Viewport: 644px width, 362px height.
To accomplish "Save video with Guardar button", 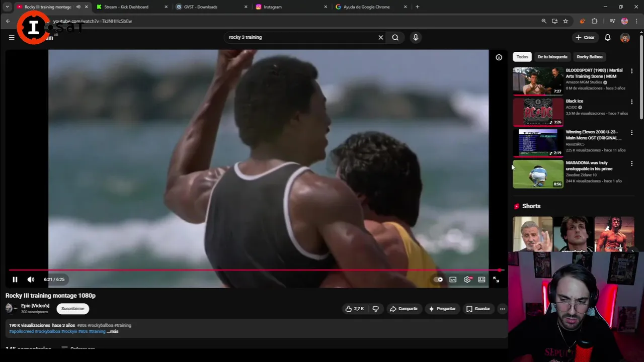I will 478,309.
